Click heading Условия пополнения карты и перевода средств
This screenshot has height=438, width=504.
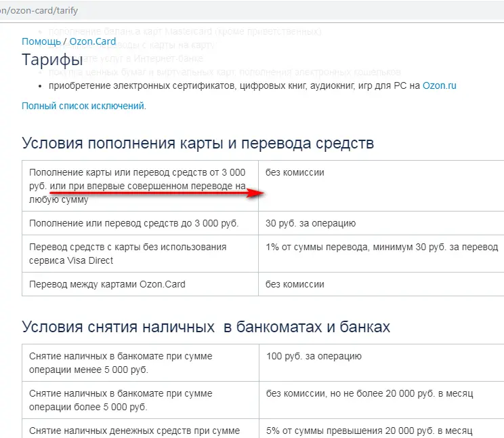(198, 143)
